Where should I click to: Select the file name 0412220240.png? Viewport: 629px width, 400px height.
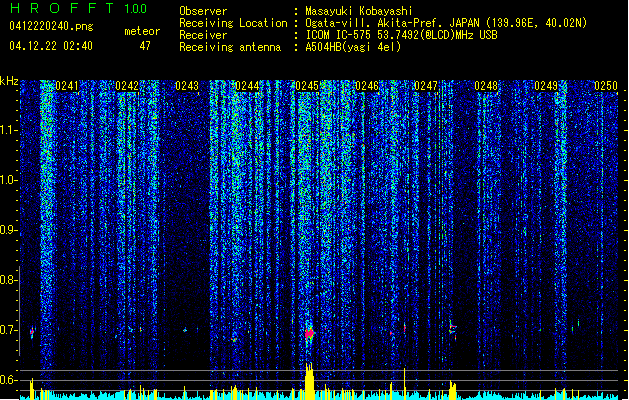(51, 26)
